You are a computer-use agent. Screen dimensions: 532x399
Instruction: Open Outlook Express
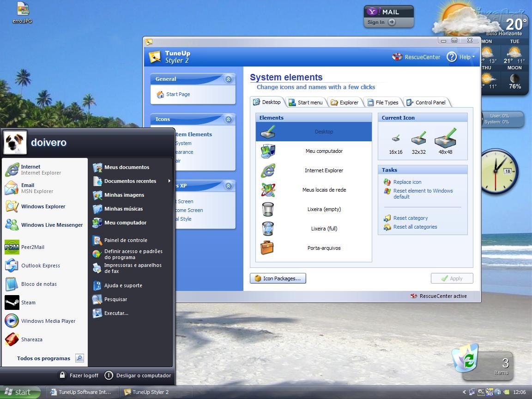tap(44, 266)
